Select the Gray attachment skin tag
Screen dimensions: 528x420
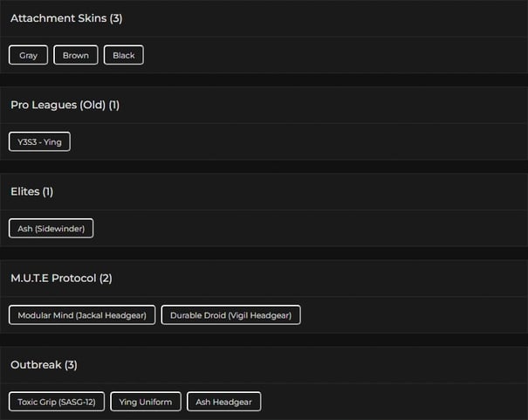coord(29,55)
